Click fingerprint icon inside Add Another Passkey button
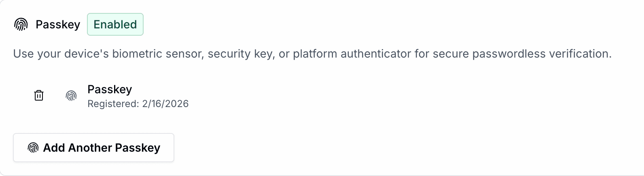Screen dimensions: 644x176 point(33,148)
